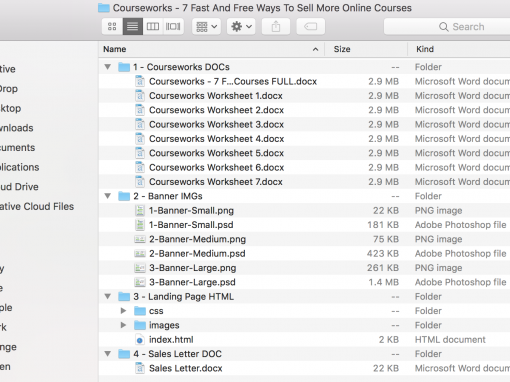Click the Courseworks FULL.docx file icon
Image resolution: width=510 pixels, height=382 pixels.
tap(140, 81)
